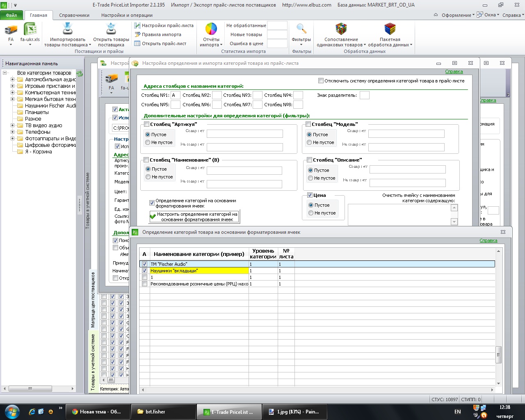Expand the Телефоны tree node
The height and width of the screenshot is (420, 525).
(x=12, y=132)
